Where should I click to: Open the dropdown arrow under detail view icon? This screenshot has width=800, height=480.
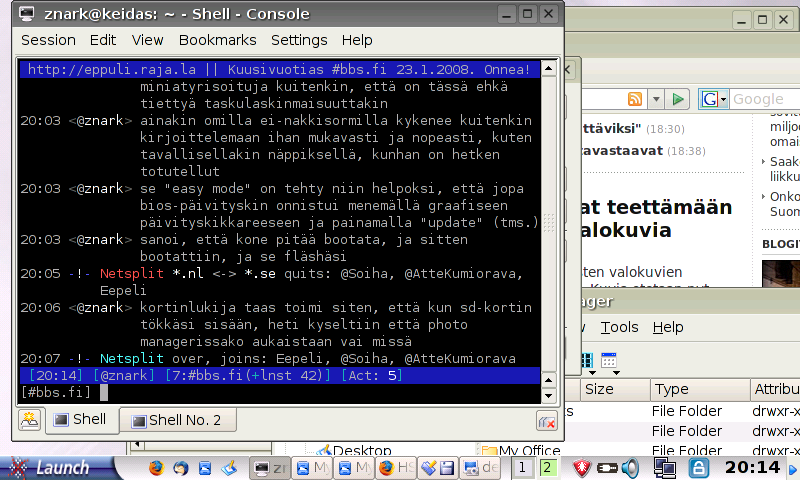click(616, 373)
